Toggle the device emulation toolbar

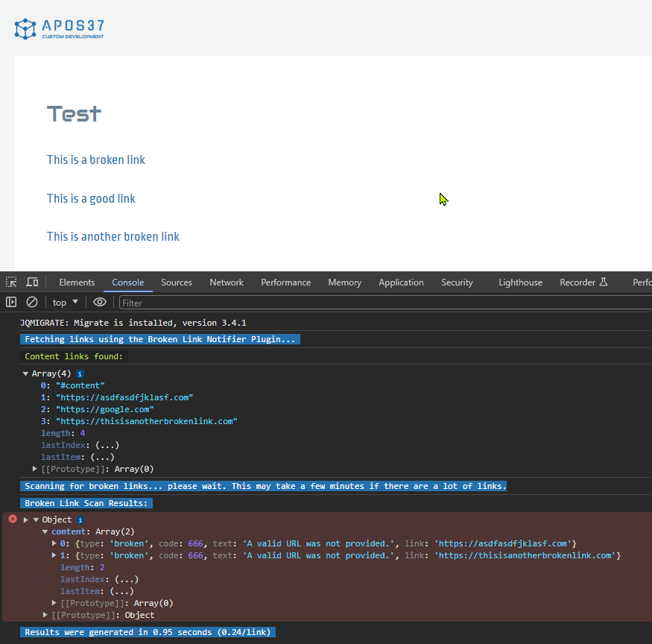click(32, 282)
